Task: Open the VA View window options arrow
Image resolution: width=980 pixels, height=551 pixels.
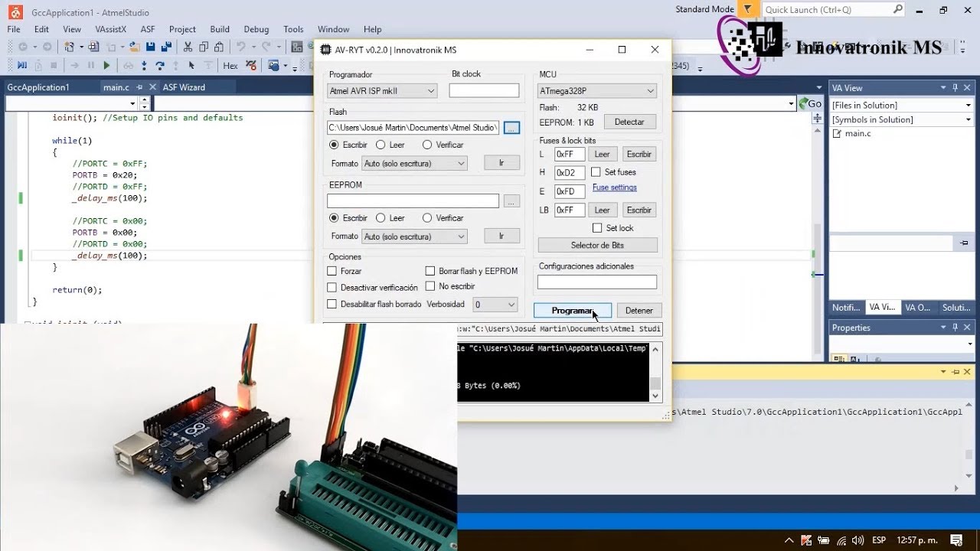Action: pyautogui.click(x=943, y=88)
